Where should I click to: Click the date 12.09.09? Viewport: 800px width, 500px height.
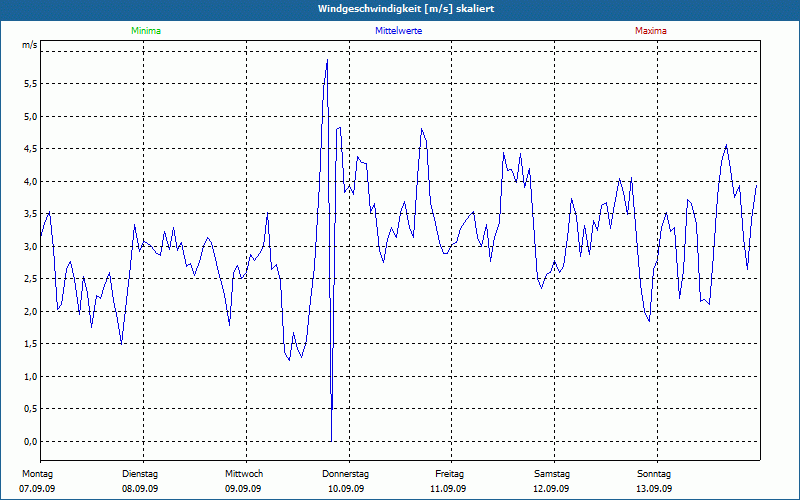point(551,489)
